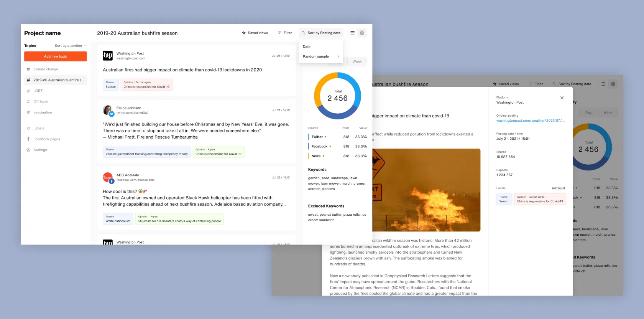Click the News source row in chart legend
The width and height of the screenshot is (644, 319).
(337, 156)
